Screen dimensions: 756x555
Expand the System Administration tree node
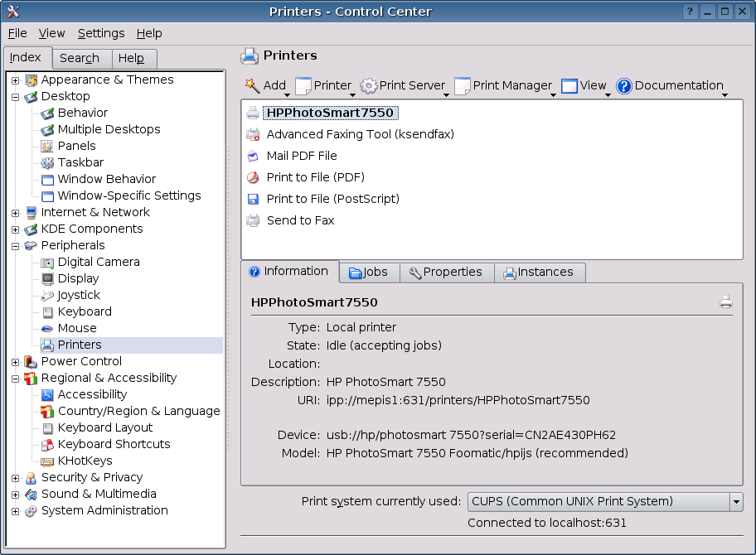pyautogui.click(x=16, y=511)
